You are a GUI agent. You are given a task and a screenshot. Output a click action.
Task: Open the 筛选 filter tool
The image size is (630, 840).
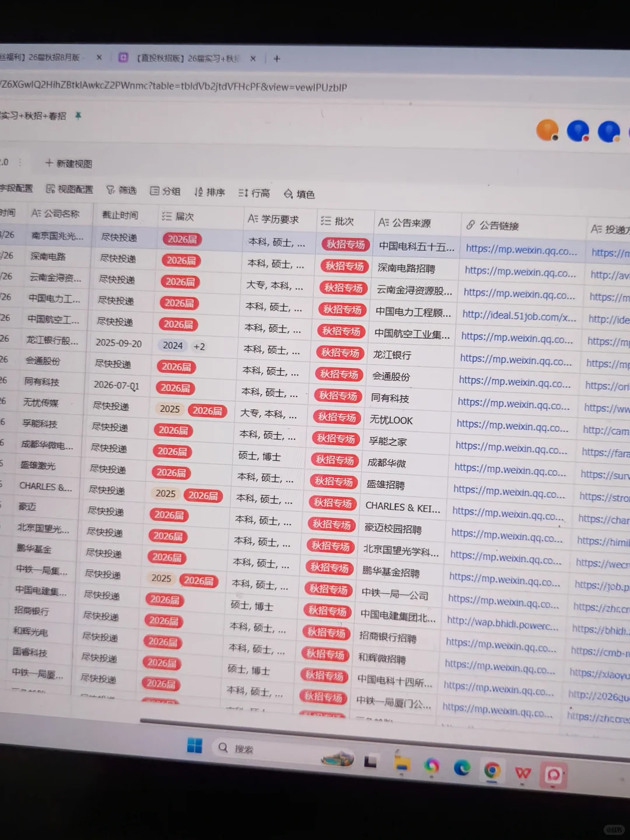[121, 190]
